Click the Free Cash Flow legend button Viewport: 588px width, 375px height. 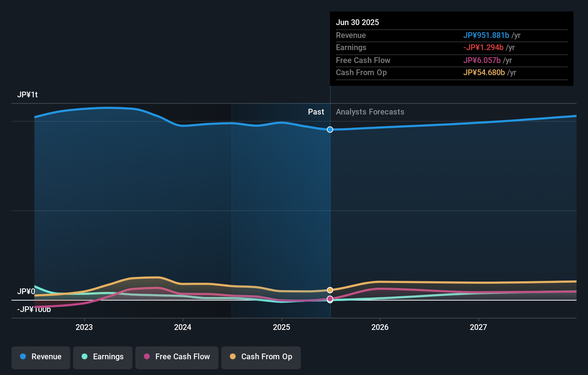coord(177,357)
